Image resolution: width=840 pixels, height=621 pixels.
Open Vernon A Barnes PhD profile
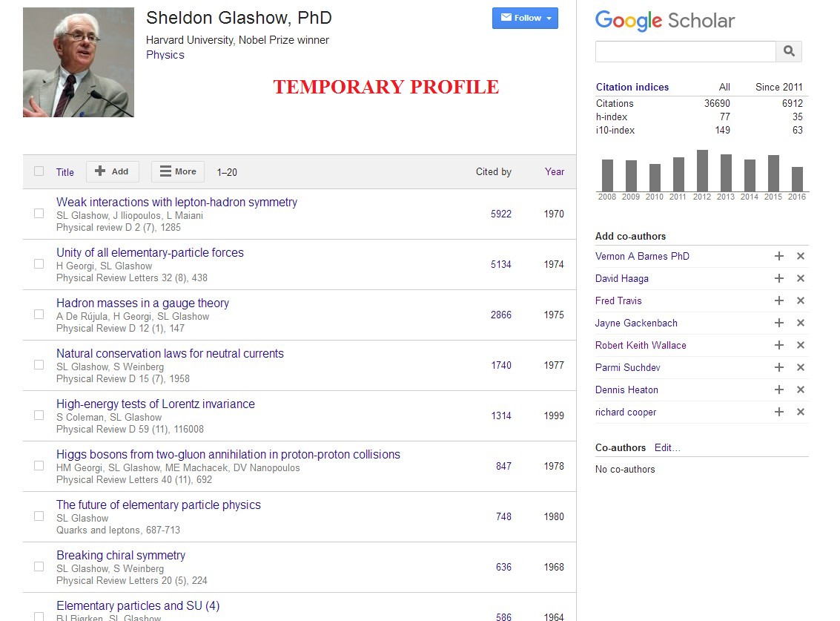[x=642, y=256]
